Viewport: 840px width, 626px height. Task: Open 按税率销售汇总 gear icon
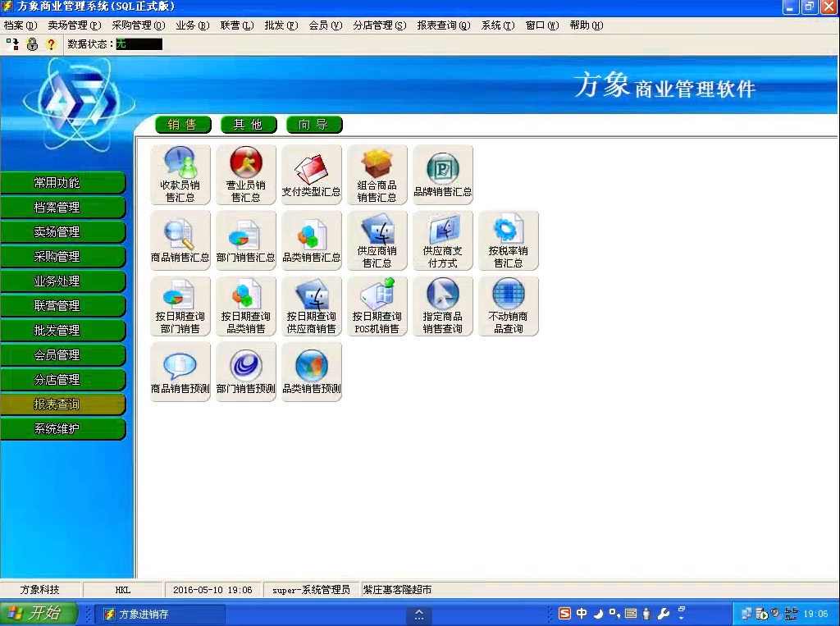(508, 240)
